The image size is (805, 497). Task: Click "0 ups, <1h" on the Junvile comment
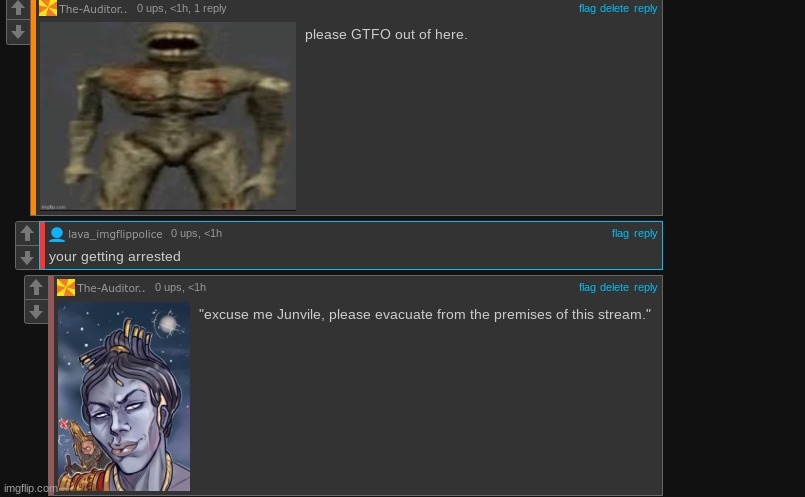180,287
